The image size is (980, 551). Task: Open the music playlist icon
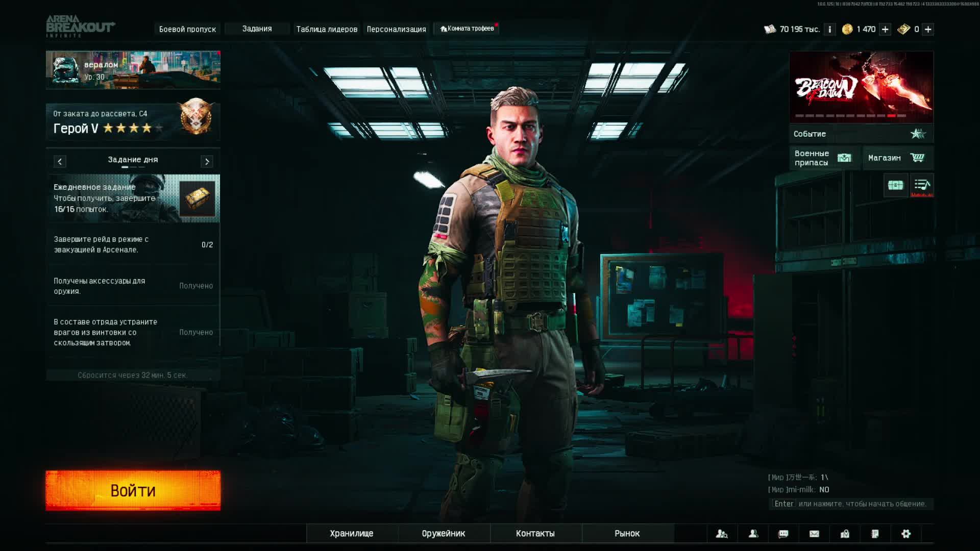click(x=922, y=185)
